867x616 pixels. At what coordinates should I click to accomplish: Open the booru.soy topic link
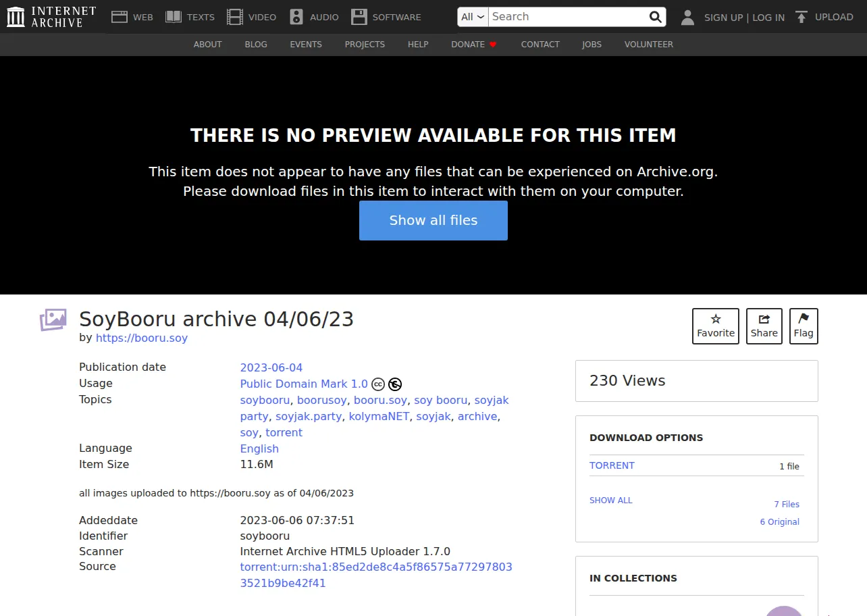coord(380,401)
